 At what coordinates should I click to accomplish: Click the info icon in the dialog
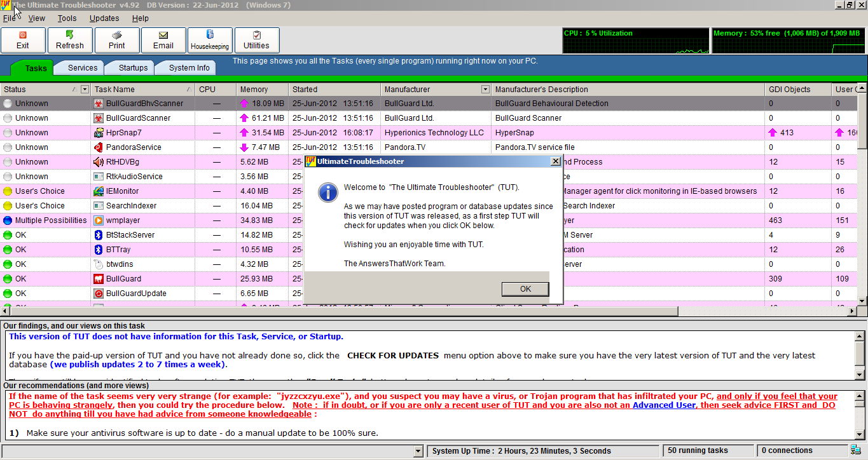[327, 191]
